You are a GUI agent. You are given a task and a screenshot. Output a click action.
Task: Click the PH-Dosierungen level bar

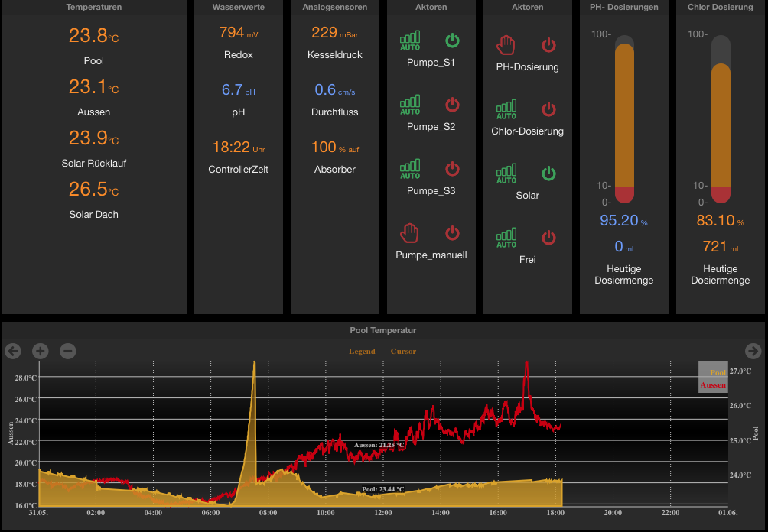(624, 119)
